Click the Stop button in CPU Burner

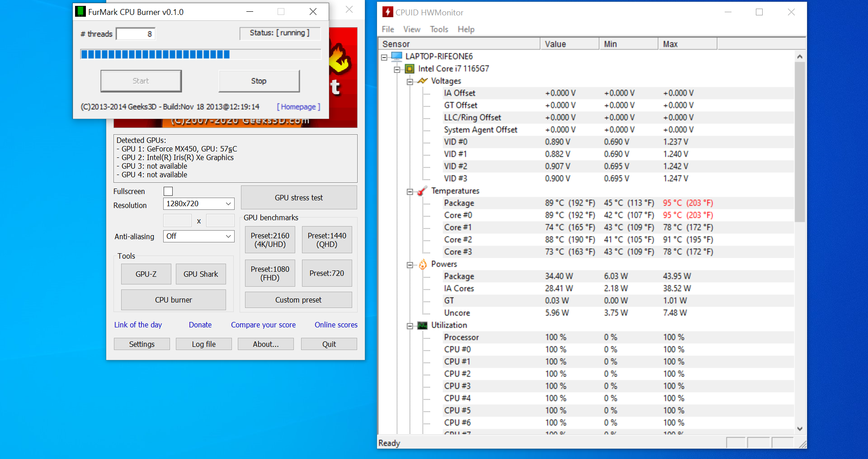259,81
